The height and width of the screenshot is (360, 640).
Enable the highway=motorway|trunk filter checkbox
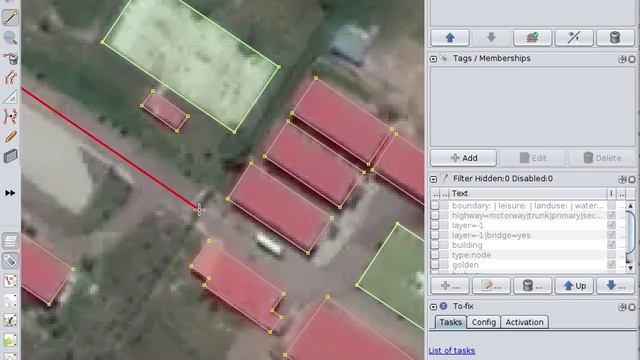click(x=435, y=215)
